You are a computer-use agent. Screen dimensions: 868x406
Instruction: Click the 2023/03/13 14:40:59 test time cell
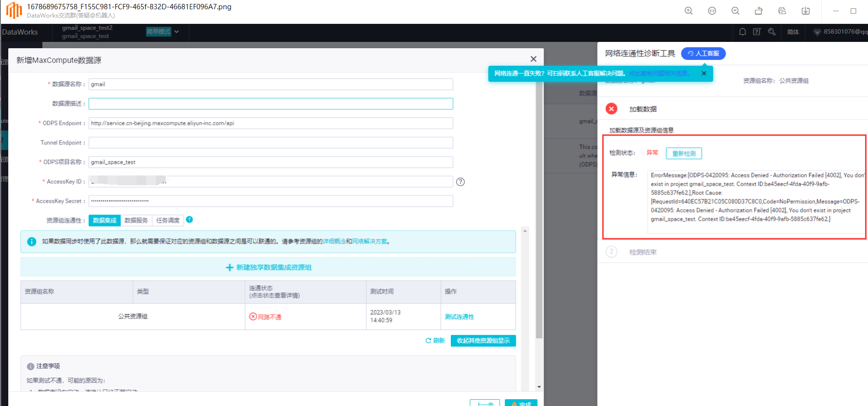[404, 317]
